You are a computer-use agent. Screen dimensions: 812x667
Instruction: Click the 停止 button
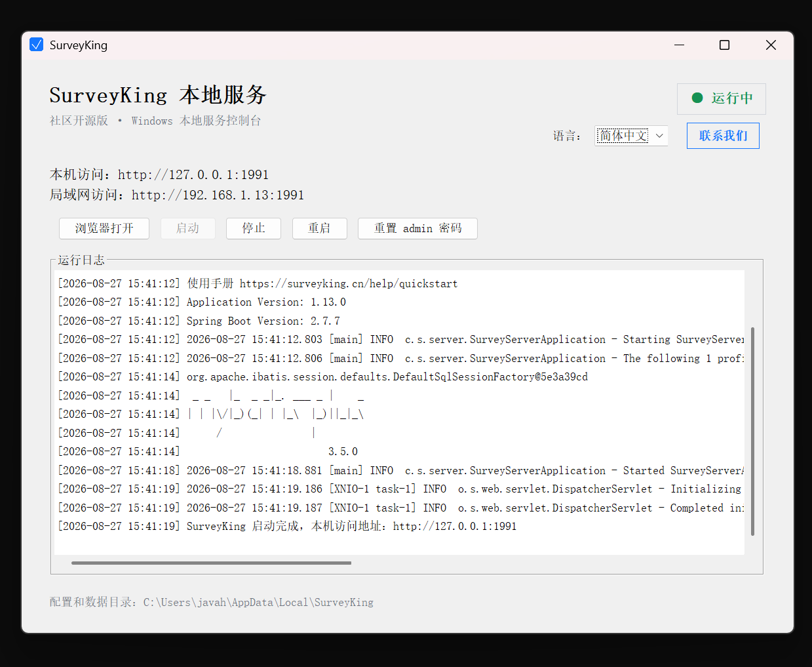[254, 228]
